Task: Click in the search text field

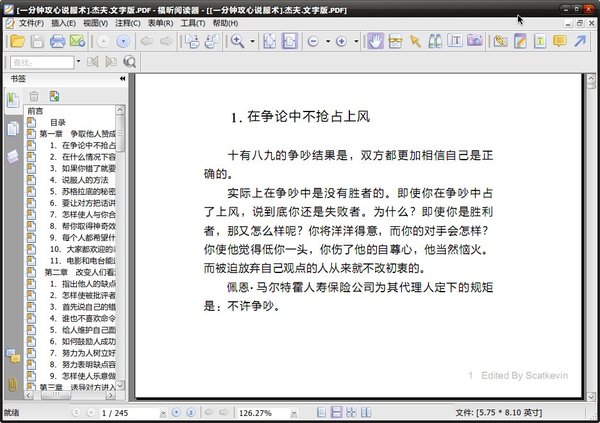Action: point(42,62)
